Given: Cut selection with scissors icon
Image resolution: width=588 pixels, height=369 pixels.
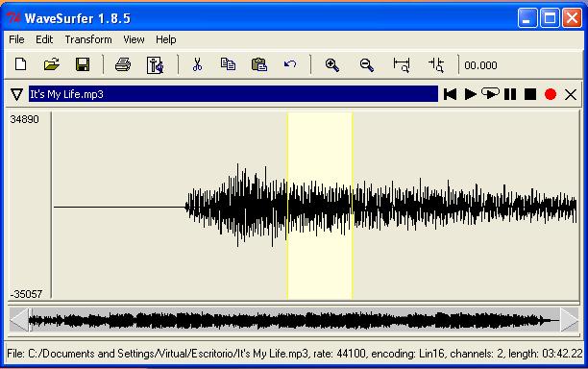Looking at the screenshot, I should click(197, 64).
